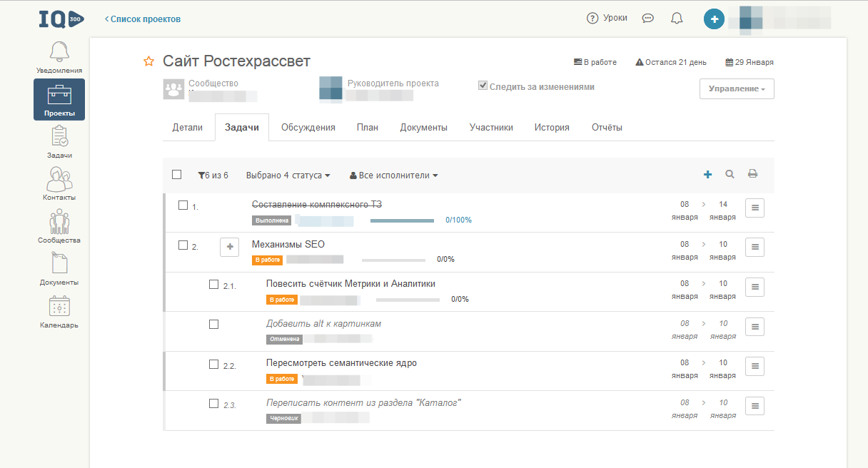868x468 pixels.
Task: Print the task list using the printer icon
Action: point(753,173)
